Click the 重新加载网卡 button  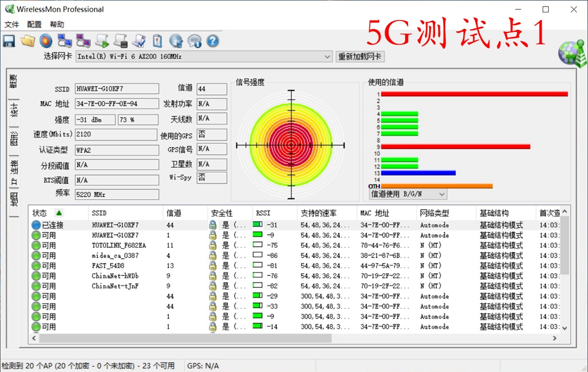tap(360, 57)
